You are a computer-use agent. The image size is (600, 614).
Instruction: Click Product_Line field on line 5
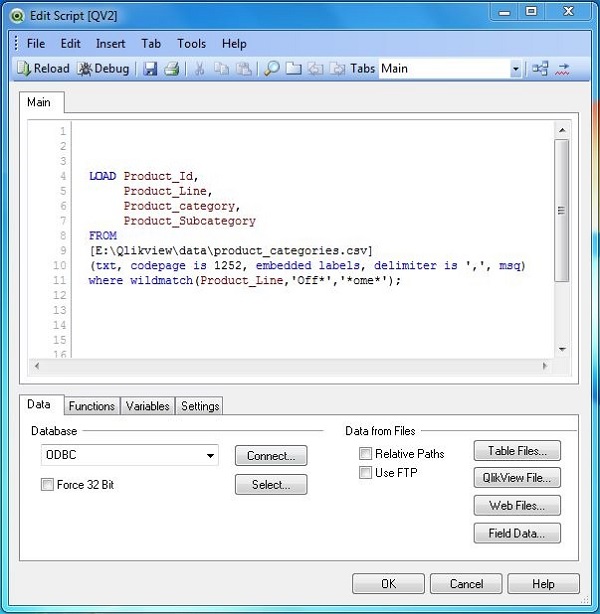point(165,191)
